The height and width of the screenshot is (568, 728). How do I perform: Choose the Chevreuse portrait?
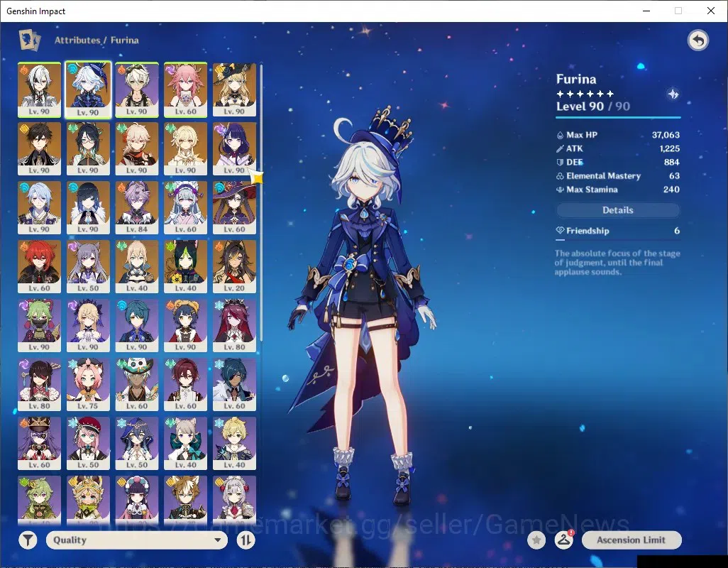(x=40, y=444)
